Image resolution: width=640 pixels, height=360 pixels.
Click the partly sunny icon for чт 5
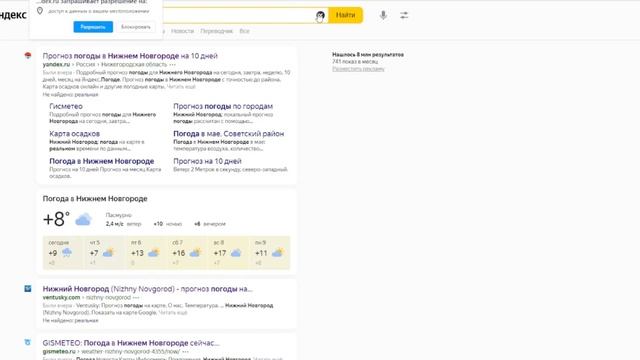[x=108, y=253]
